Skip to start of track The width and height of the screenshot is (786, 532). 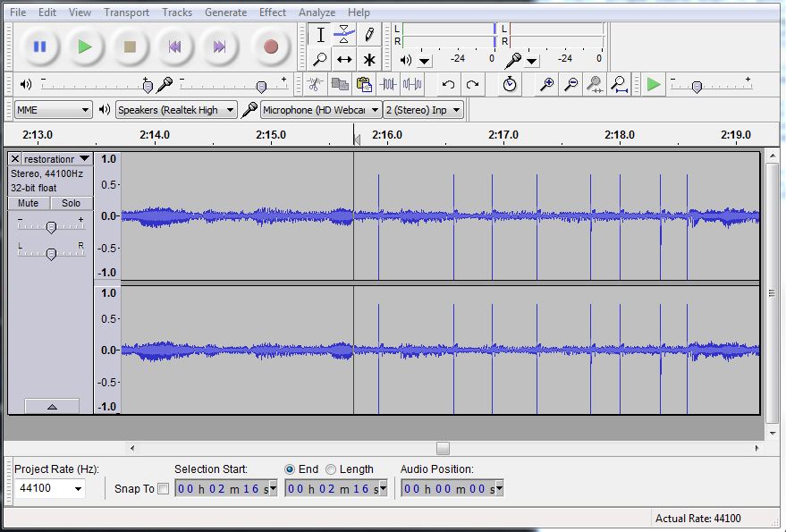click(x=174, y=47)
